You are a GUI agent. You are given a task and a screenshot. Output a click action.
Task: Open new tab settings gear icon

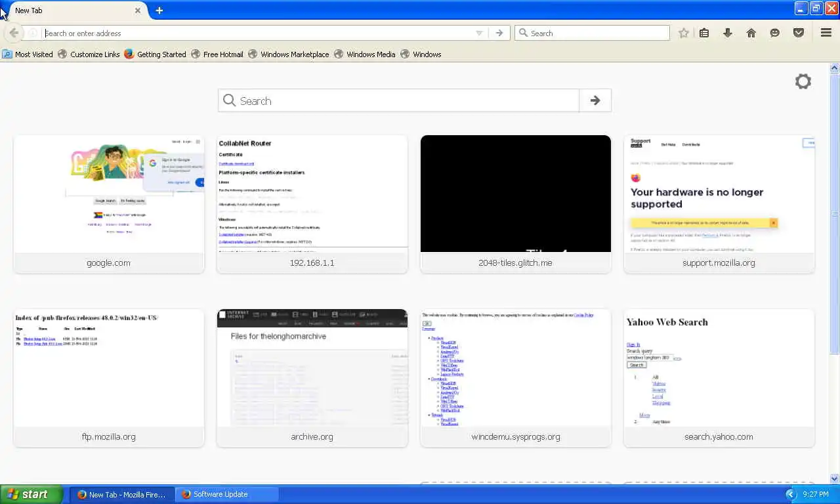coord(803,81)
